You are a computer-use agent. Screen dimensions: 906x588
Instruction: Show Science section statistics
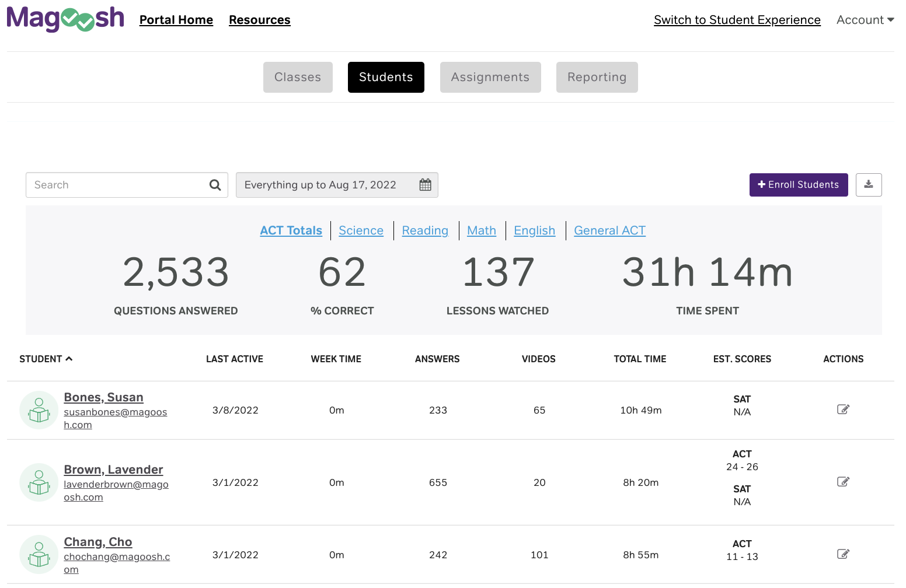pos(361,230)
